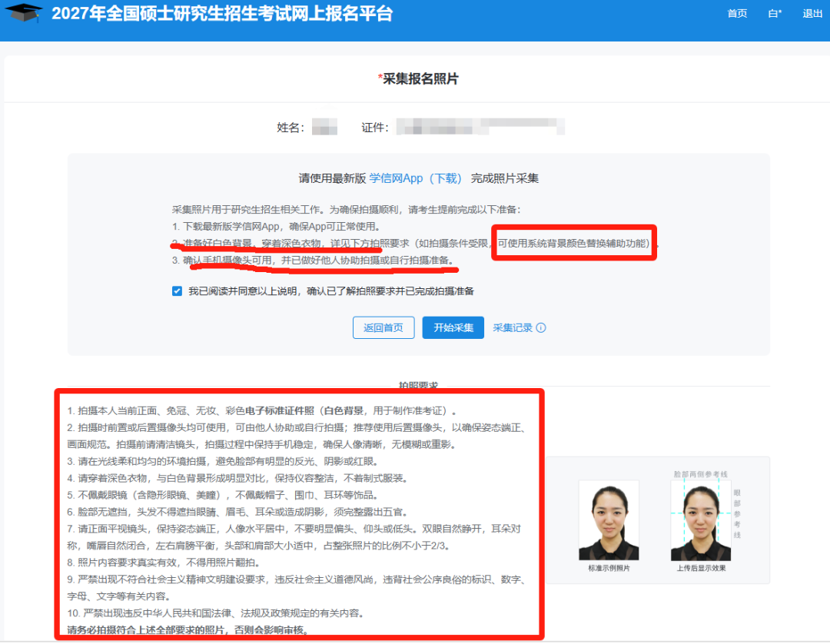This screenshot has width=830, height=644.
Task: Click 退出 to log out
Action: point(812,14)
